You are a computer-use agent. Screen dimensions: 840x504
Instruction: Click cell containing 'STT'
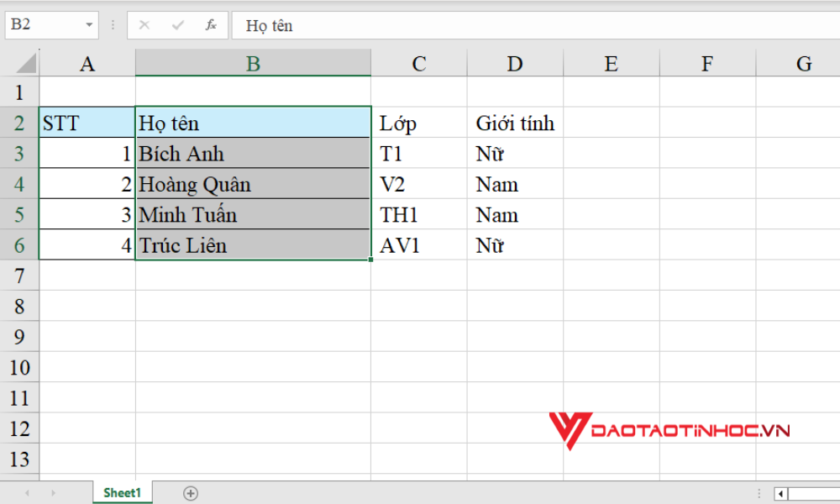pyautogui.click(x=87, y=123)
